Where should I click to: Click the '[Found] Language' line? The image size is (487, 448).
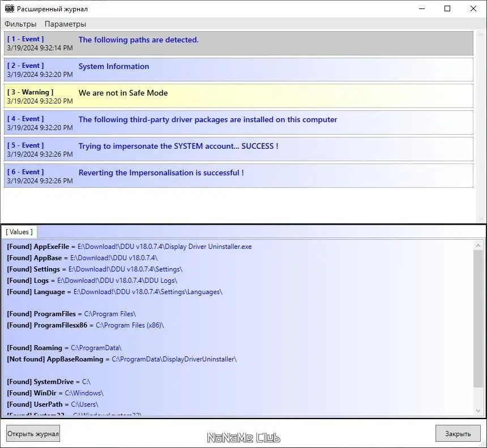click(115, 292)
